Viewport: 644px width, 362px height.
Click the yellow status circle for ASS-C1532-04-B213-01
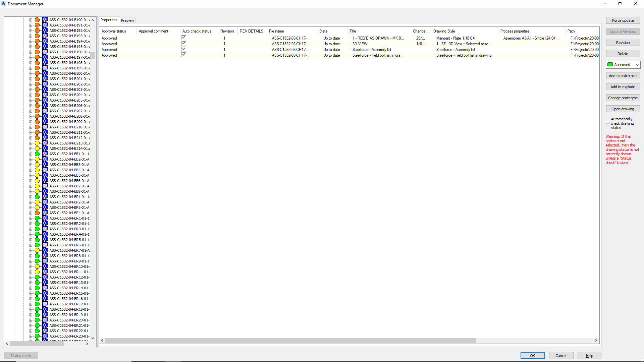pos(37,143)
